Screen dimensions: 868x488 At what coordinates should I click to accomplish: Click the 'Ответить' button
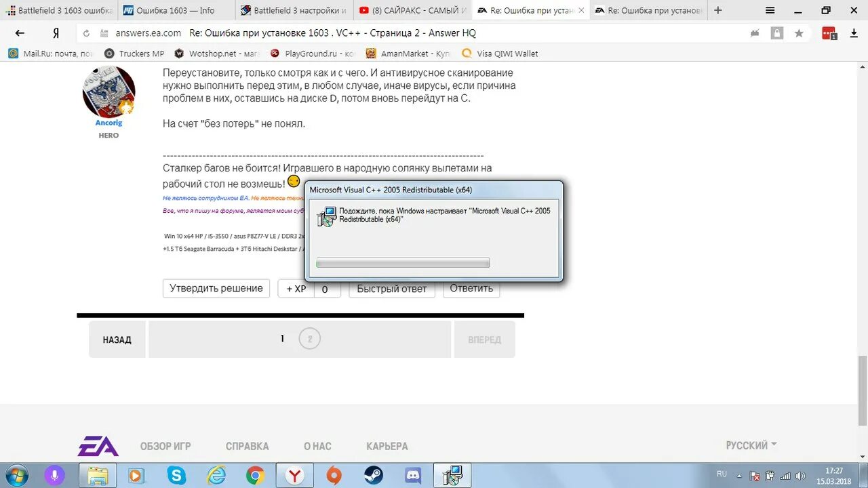tap(471, 288)
